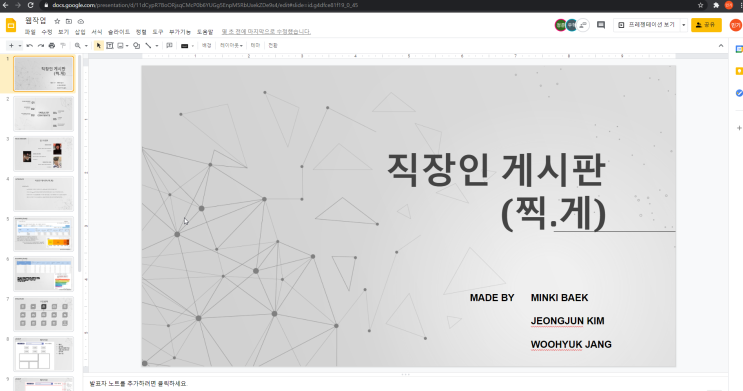Select slide 7 thumbnail
The height and width of the screenshot is (391, 743).
[44, 314]
